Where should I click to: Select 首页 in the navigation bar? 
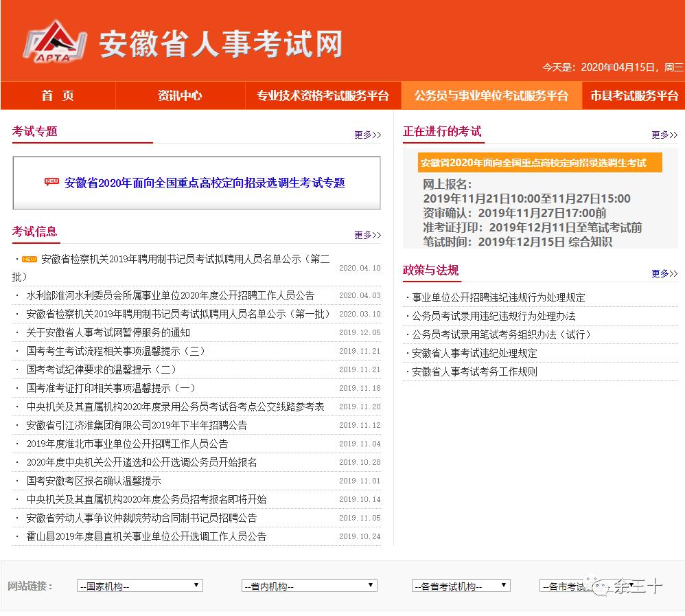(57, 96)
